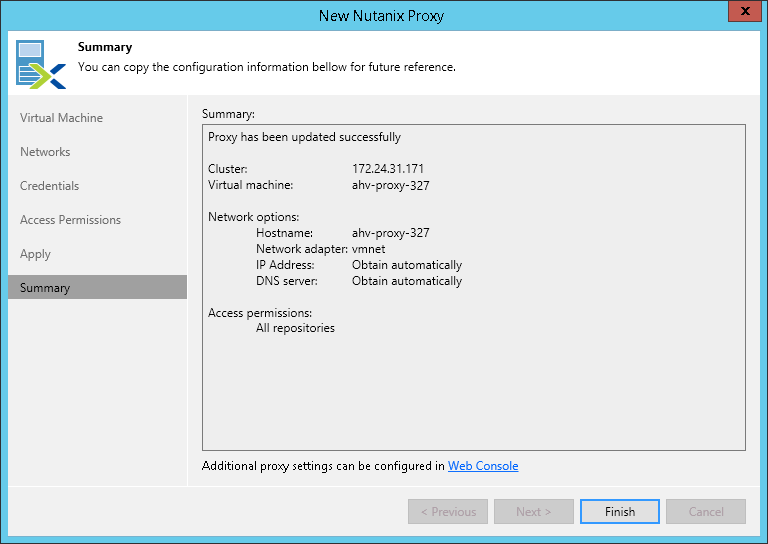Click the 'Proxy has been updated successfully' line
Screen dimensions: 768x544
304,137
